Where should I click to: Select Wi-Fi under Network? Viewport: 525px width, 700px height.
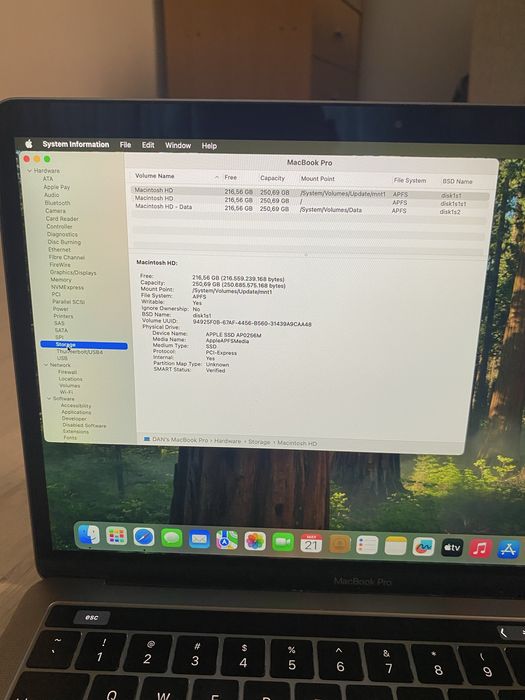(66, 392)
